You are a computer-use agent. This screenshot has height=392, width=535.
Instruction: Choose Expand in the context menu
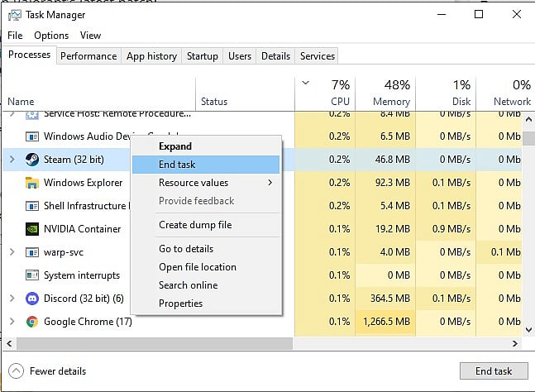pos(206,146)
